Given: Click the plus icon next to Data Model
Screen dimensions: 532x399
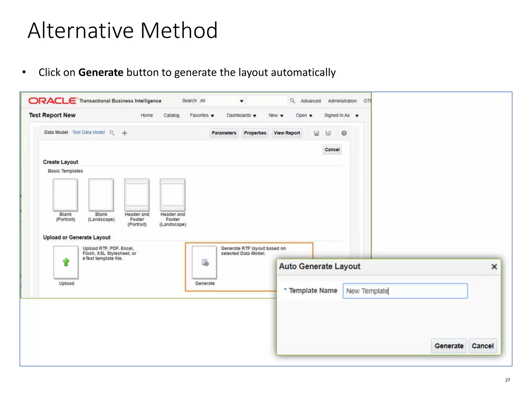Looking at the screenshot, I should (x=125, y=133).
